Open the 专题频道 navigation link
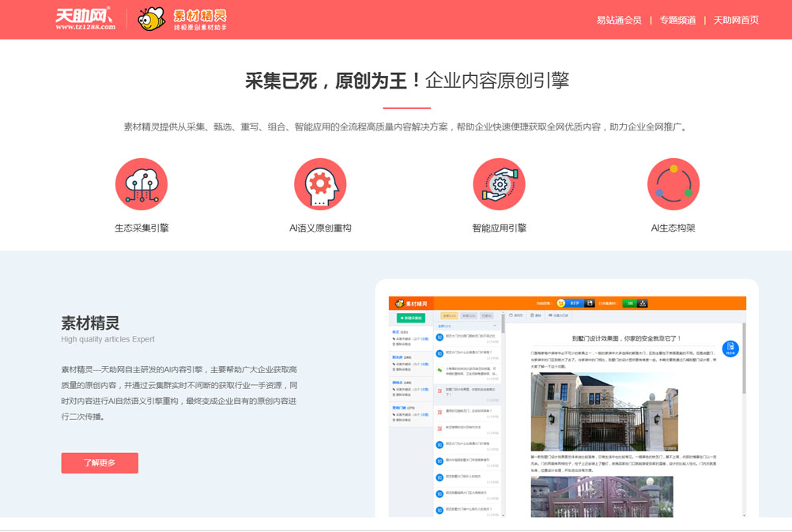Image resolution: width=792 pixels, height=532 pixels. (677, 21)
